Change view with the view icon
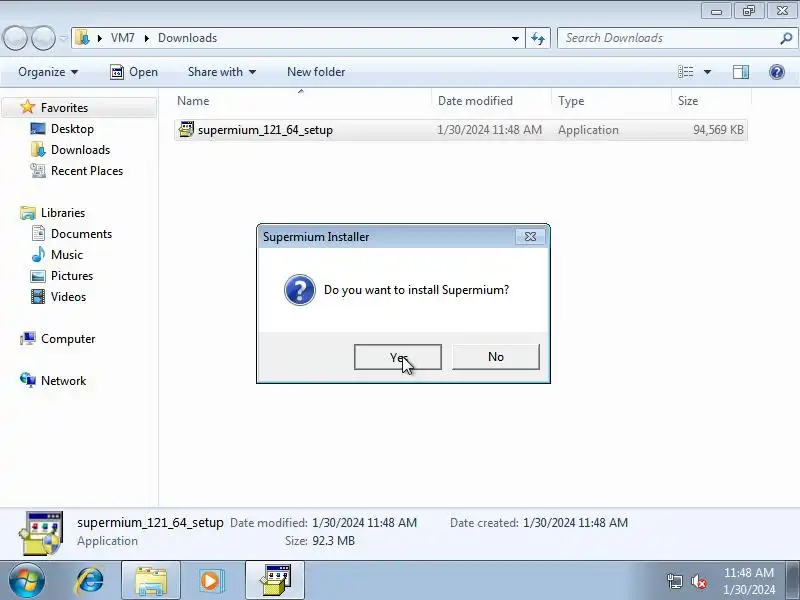The width and height of the screenshot is (800, 600). [685, 72]
